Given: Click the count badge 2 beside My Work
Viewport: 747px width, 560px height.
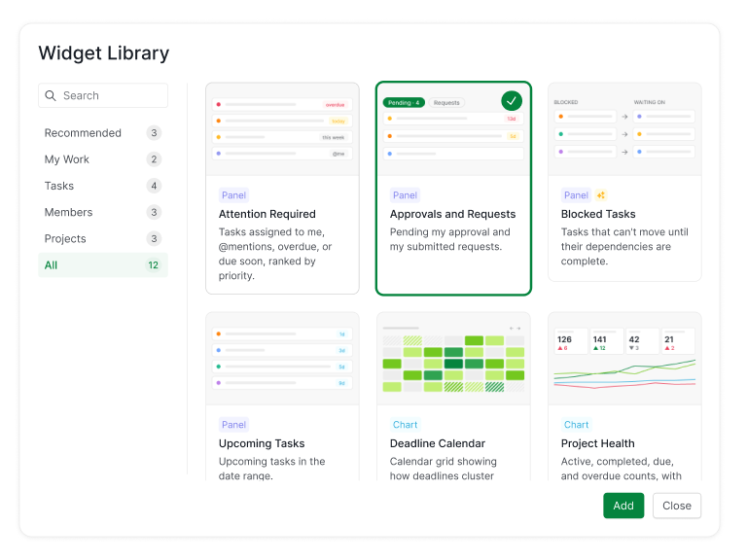Looking at the screenshot, I should point(154,159).
